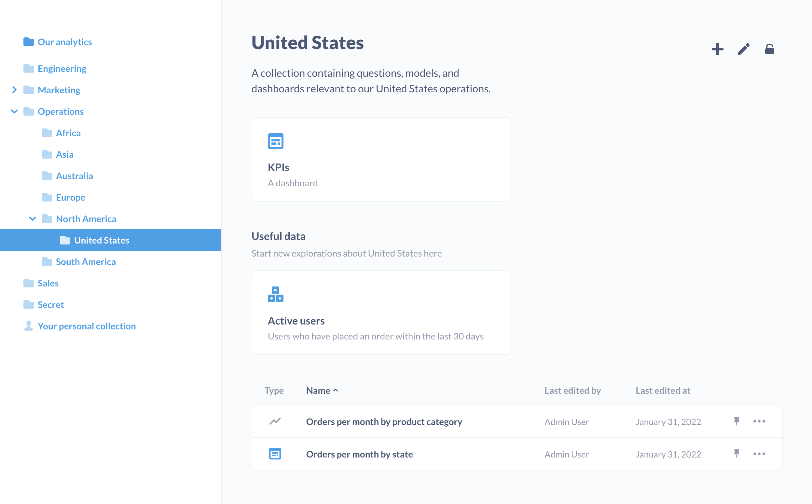Open more options for 'Orders per month by state'
The height and width of the screenshot is (504, 812).
pyautogui.click(x=759, y=454)
